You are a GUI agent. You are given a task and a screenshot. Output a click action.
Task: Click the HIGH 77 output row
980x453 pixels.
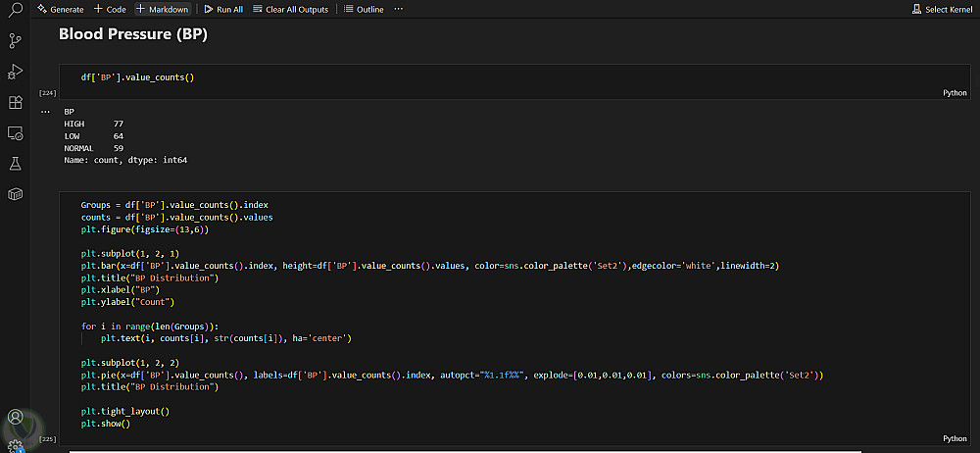pos(94,124)
